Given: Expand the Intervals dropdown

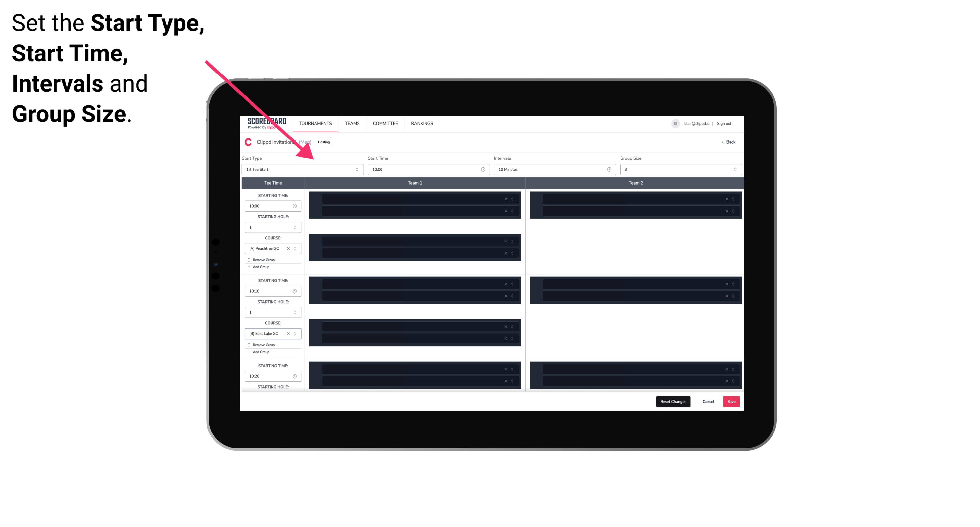Looking at the screenshot, I should pos(608,169).
